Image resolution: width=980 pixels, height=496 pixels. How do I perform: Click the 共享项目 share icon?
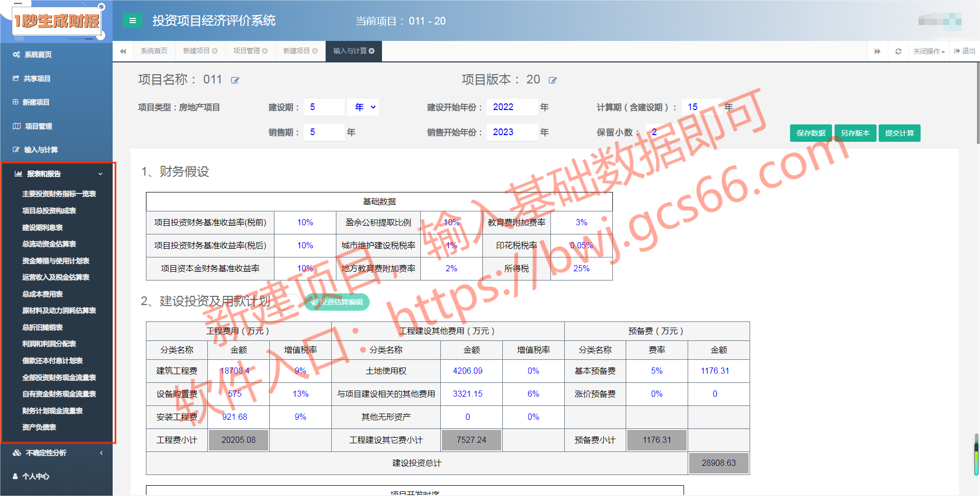tap(15, 78)
